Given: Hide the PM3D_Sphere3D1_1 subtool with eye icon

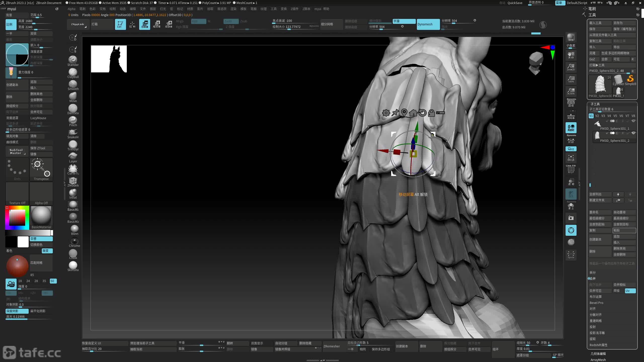Looking at the screenshot, I should (x=634, y=121).
